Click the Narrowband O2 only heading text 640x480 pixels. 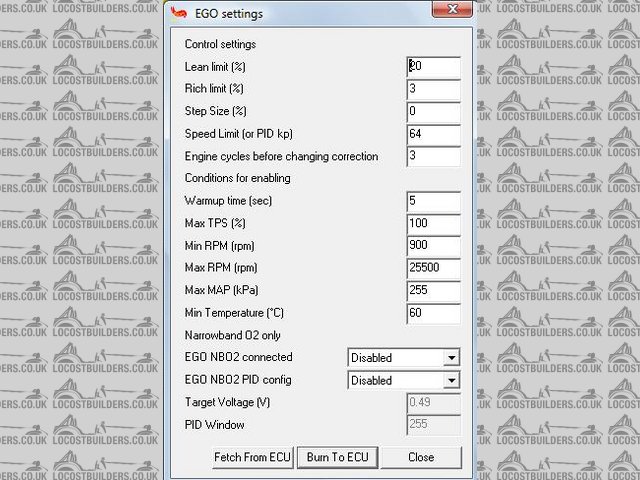pyautogui.click(x=232, y=336)
